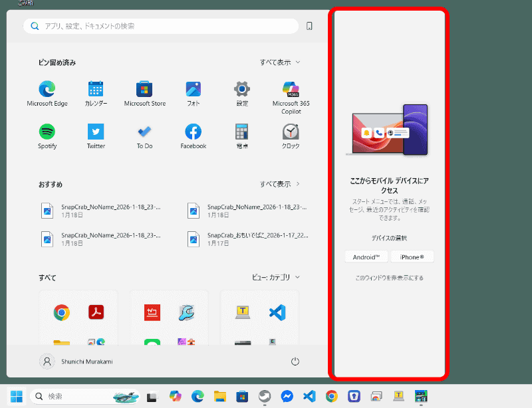Open the ビュー: カテゴリ view dropdown

point(277,278)
